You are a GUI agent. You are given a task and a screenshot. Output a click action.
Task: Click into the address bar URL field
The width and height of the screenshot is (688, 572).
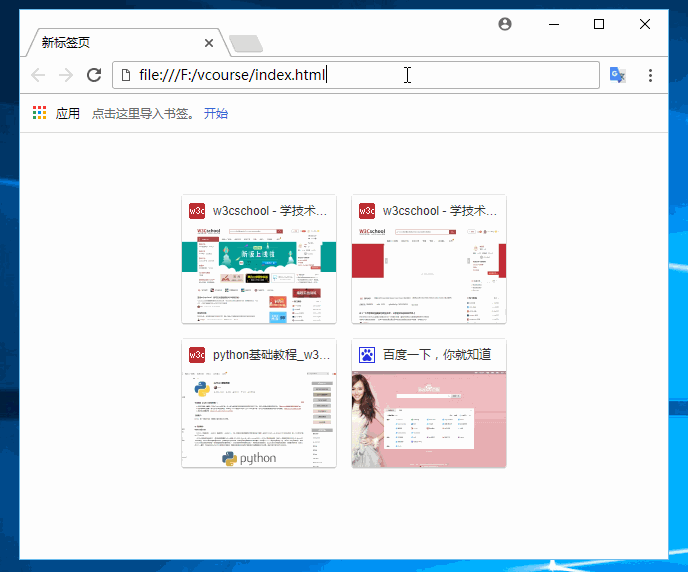coord(360,75)
